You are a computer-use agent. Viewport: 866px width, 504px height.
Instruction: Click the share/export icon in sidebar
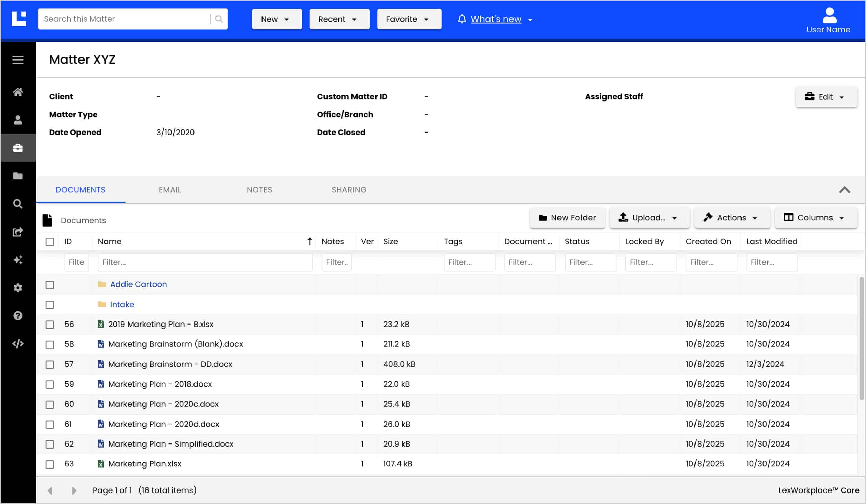tap(18, 232)
